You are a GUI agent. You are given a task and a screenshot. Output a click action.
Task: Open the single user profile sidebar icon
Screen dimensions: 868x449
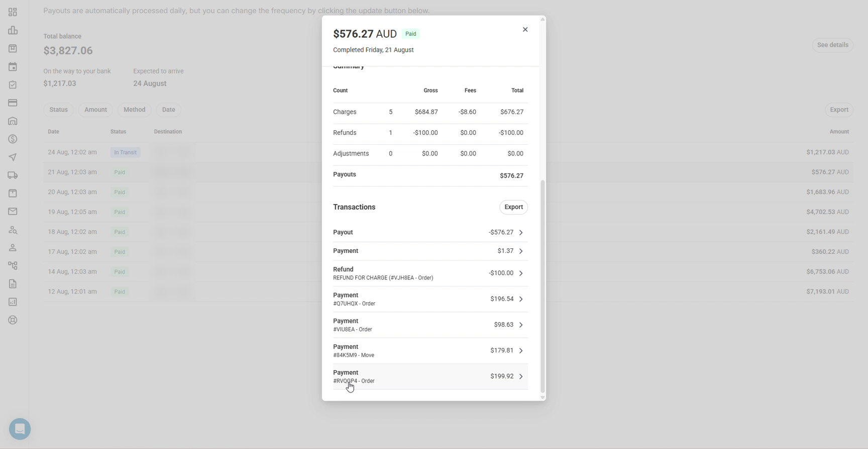click(13, 248)
